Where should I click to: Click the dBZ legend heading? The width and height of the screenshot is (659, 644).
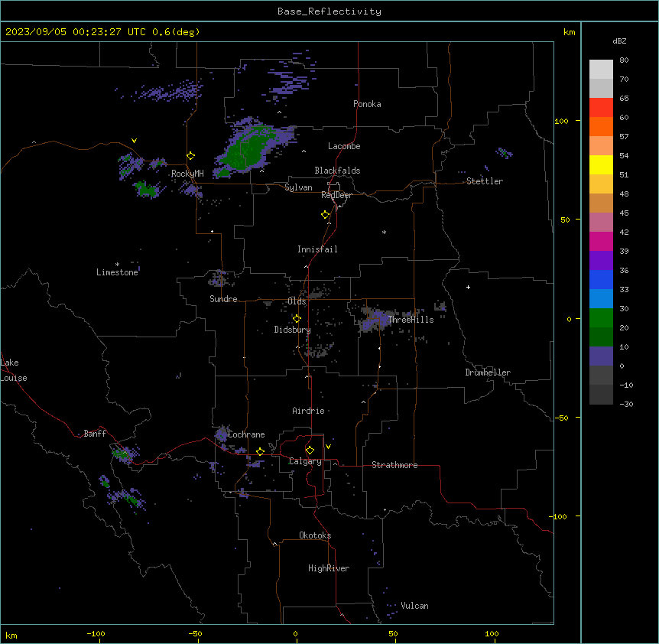[x=619, y=41]
